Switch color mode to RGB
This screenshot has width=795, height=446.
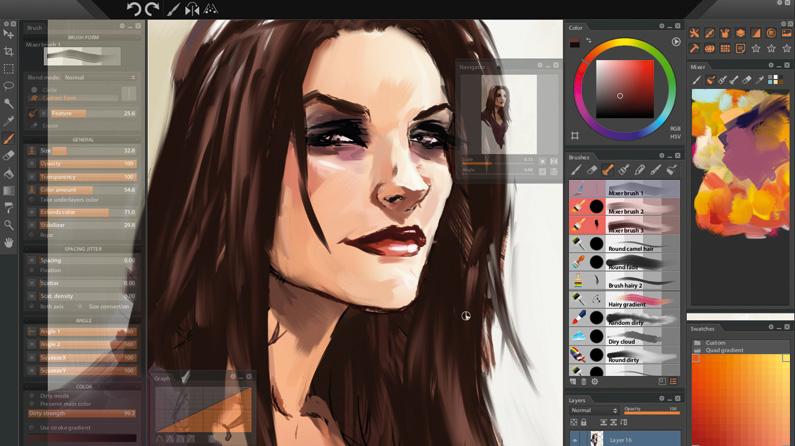[x=675, y=129]
